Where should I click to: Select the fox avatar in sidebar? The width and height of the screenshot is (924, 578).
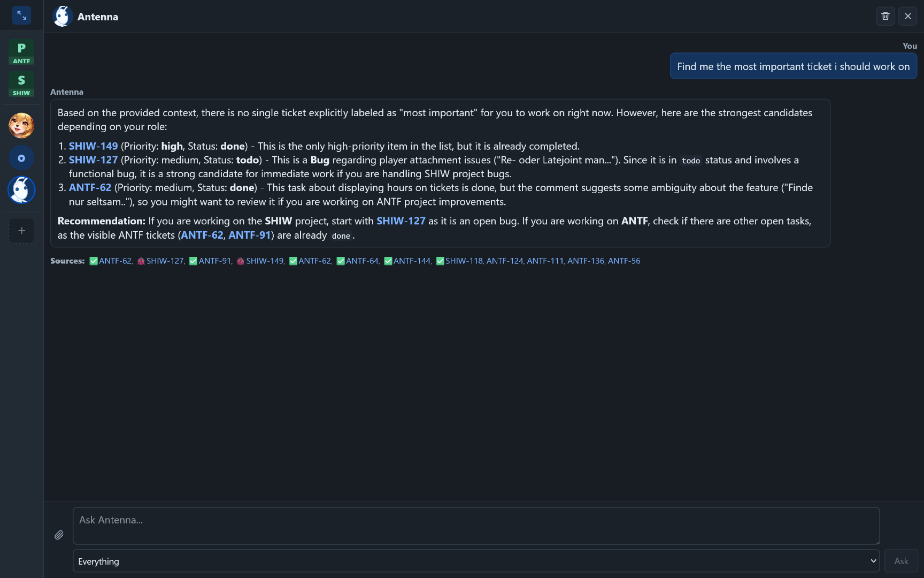pyautogui.click(x=21, y=125)
